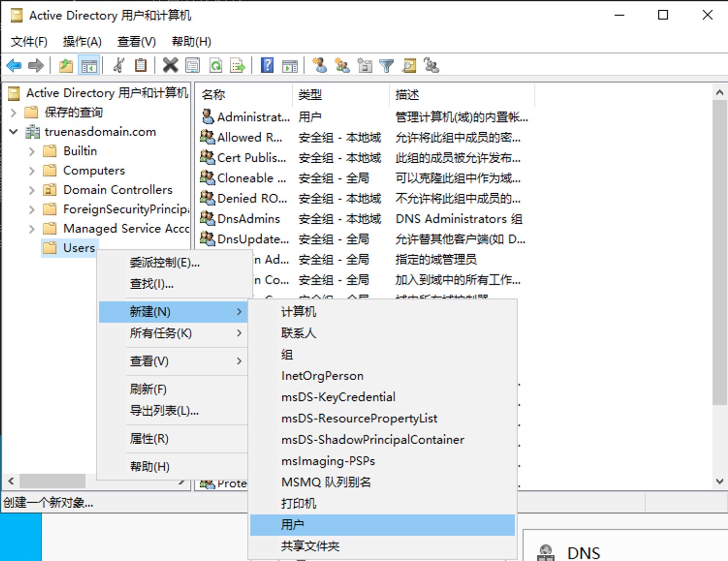The image size is (728, 561).
Task: Click the filter funnel toolbar icon
Action: pyautogui.click(x=386, y=65)
